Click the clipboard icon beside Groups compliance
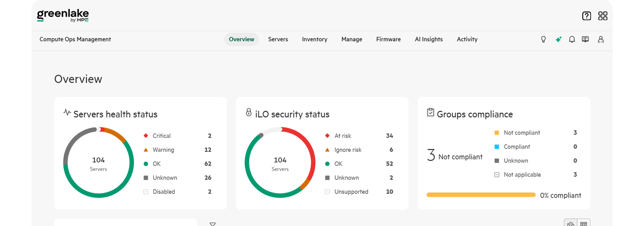 [x=430, y=112]
